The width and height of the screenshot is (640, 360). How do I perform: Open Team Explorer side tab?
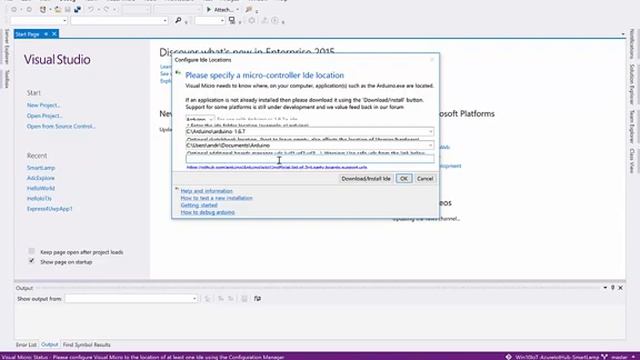click(632, 127)
